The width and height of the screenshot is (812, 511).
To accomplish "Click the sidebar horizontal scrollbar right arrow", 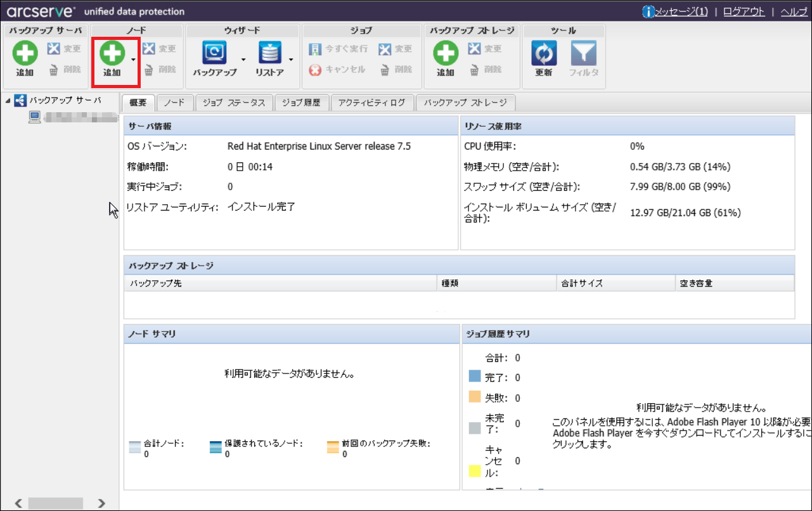I will (101, 503).
